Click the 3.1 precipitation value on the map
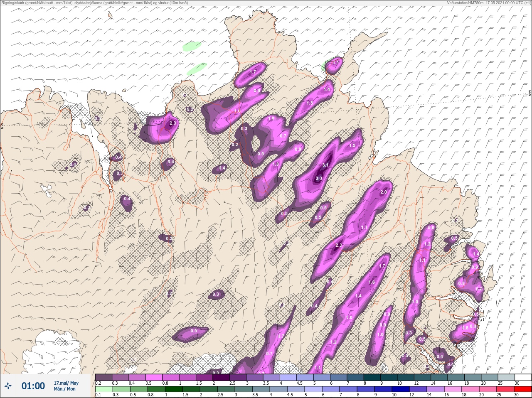The image size is (532, 398). pyautogui.click(x=325, y=165)
